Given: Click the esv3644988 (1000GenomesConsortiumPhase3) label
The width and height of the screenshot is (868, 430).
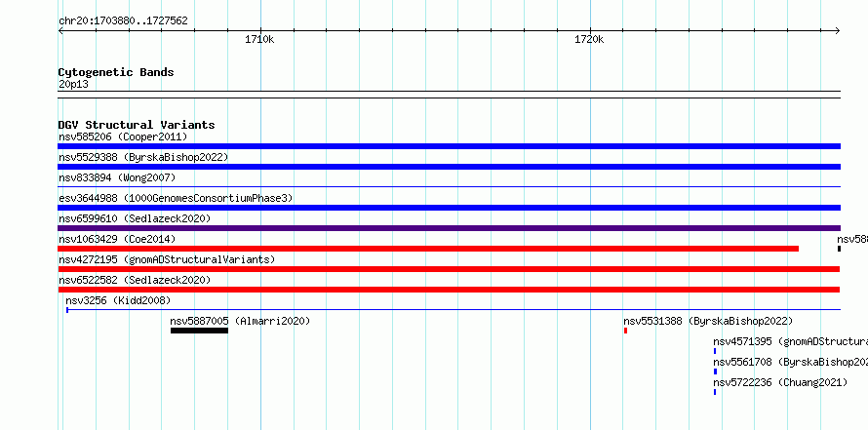Looking at the screenshot, I should point(176,198).
